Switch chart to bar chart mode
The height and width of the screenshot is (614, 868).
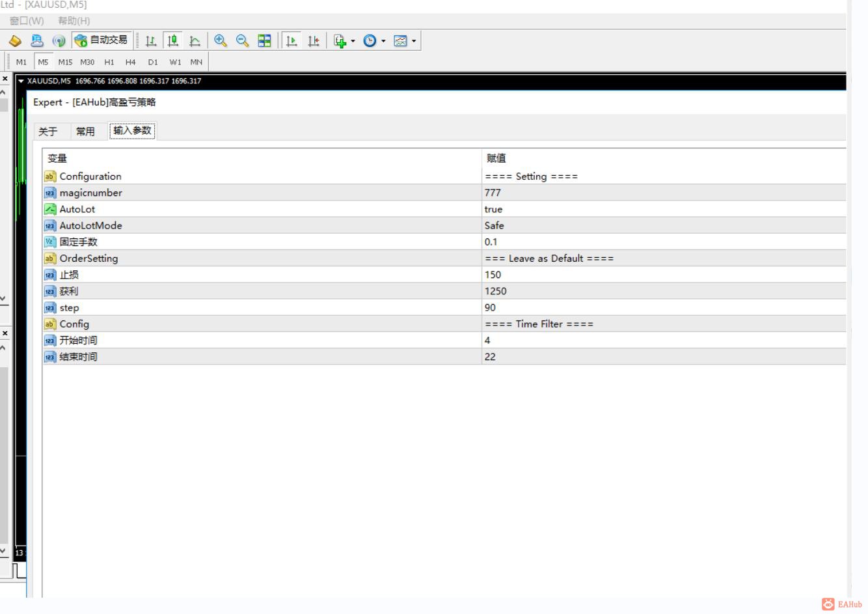[x=151, y=41]
